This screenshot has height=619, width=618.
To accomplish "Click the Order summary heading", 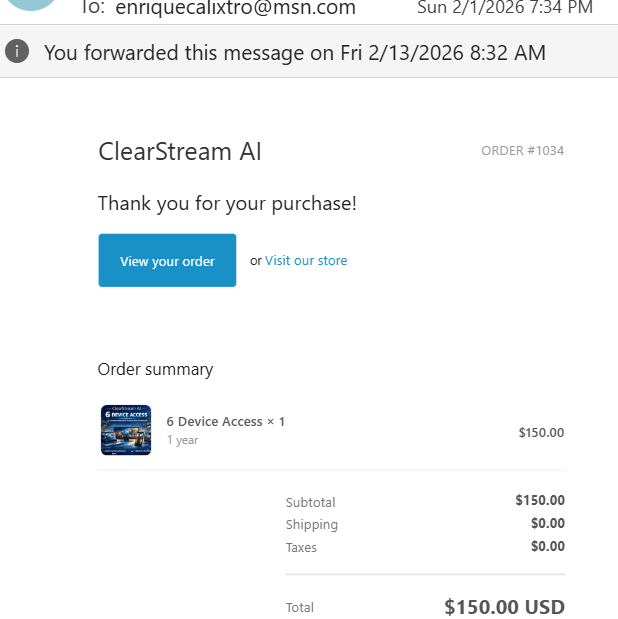I will (x=155, y=369).
